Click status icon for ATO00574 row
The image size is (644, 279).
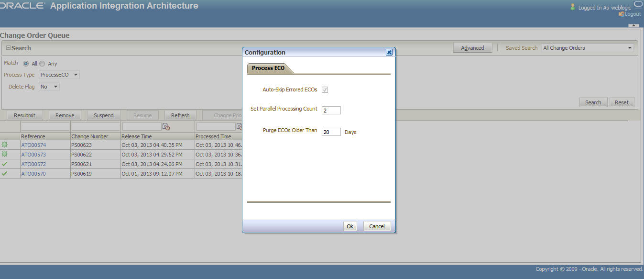pyautogui.click(x=5, y=145)
